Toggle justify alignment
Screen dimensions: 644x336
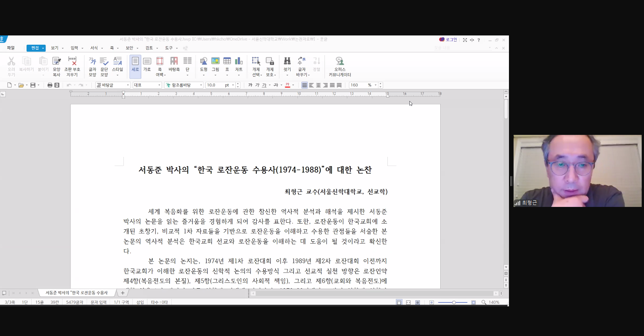point(304,85)
